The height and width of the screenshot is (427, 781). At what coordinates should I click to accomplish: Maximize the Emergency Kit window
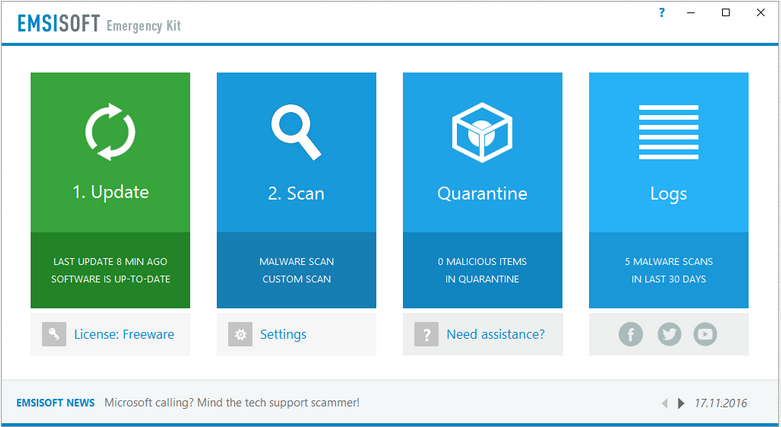click(726, 13)
